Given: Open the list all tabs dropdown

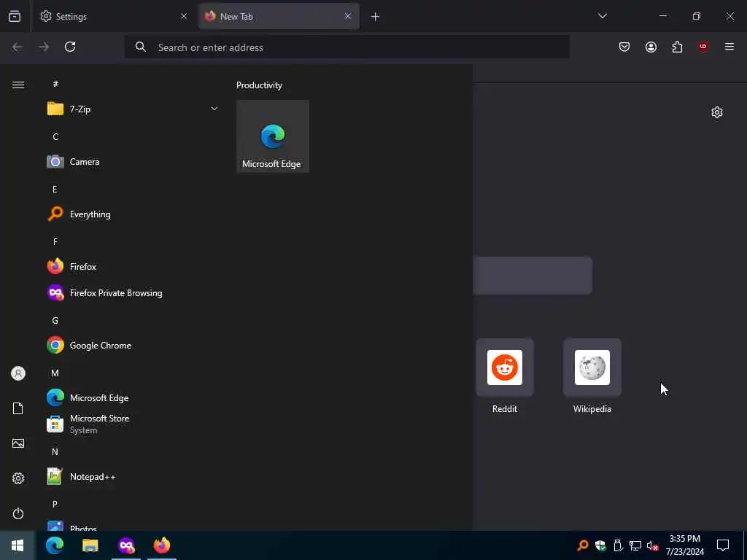Looking at the screenshot, I should 602,16.
